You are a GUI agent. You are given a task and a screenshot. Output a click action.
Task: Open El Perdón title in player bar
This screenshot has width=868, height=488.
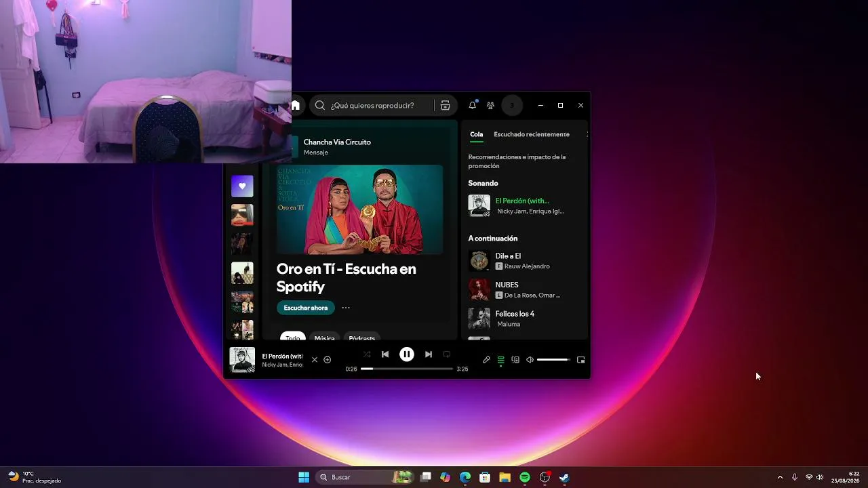click(x=282, y=356)
